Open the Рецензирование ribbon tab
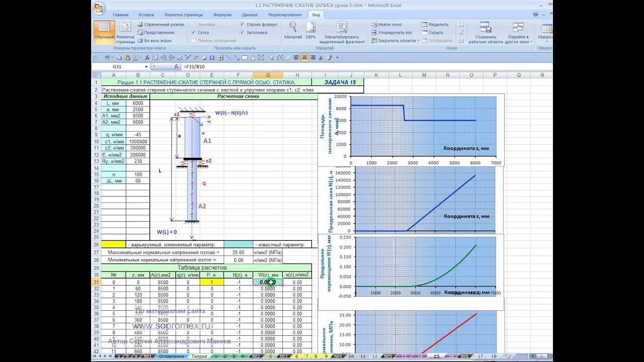The image size is (644, 362). coord(285,15)
